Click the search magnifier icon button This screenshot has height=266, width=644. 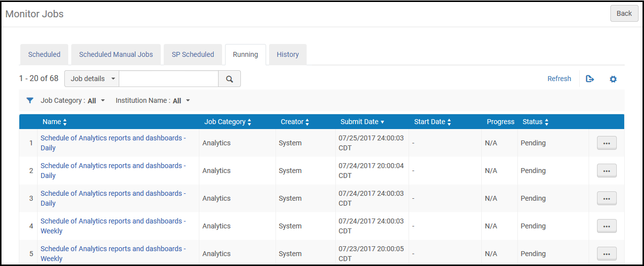(x=230, y=79)
